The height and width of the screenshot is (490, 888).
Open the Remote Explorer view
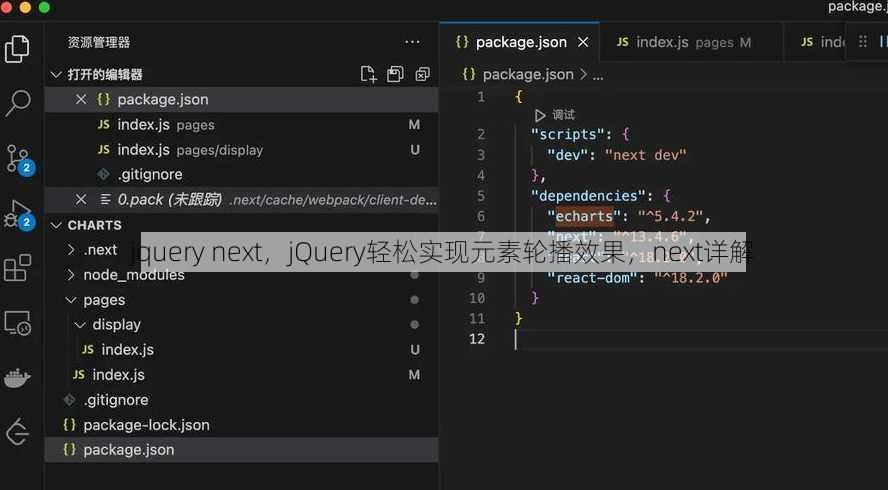18,323
